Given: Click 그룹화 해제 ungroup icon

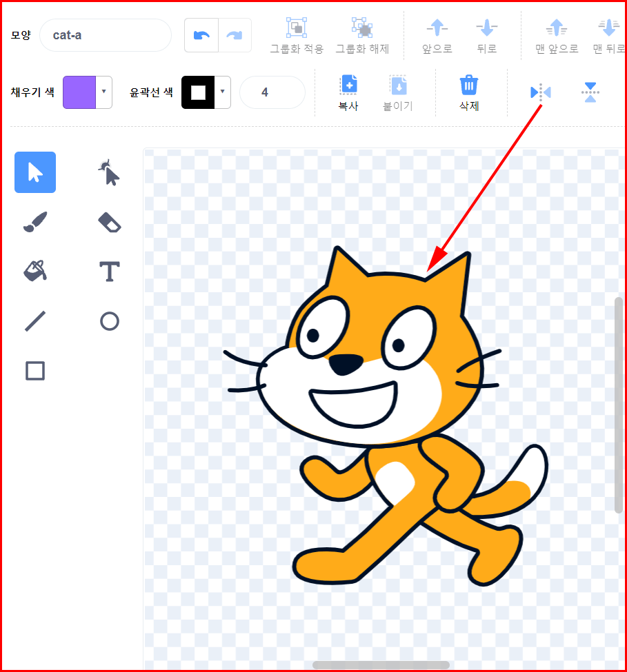Looking at the screenshot, I should click(x=362, y=36).
